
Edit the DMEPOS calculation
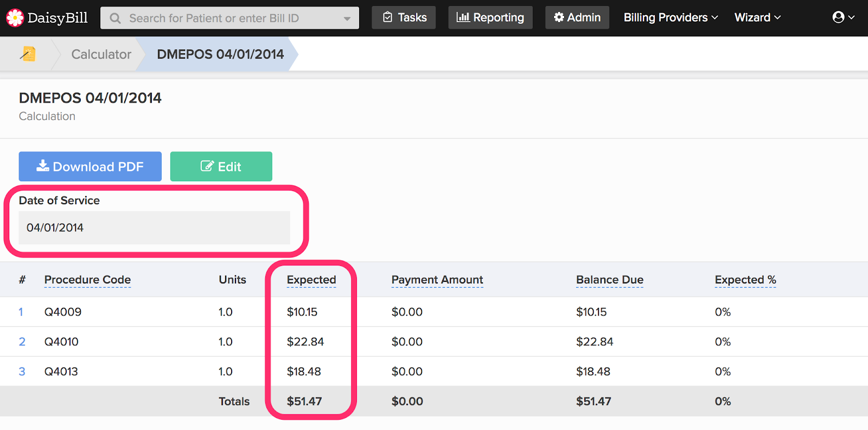tap(221, 166)
